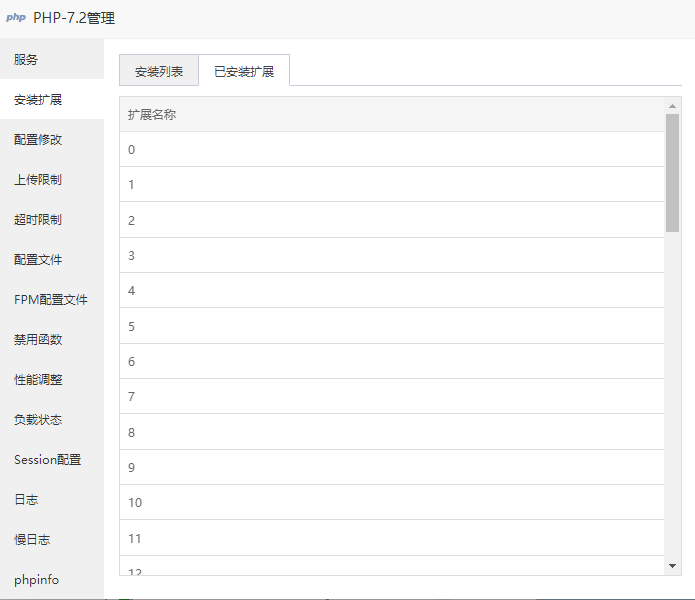The height and width of the screenshot is (600, 695).
Task: Click the PHP-7.2管理 window title
Action: tap(74, 18)
